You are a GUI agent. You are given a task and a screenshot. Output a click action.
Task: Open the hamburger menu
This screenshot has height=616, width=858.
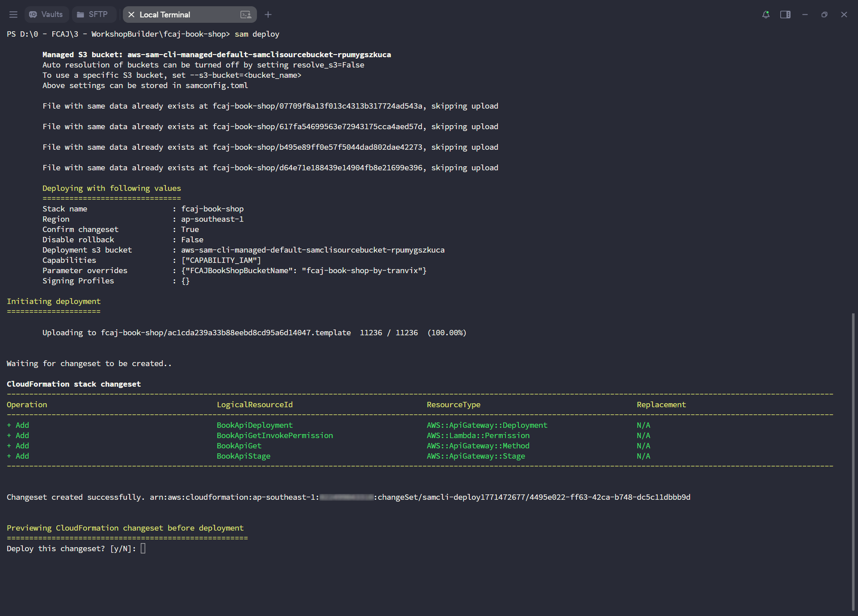coord(13,14)
